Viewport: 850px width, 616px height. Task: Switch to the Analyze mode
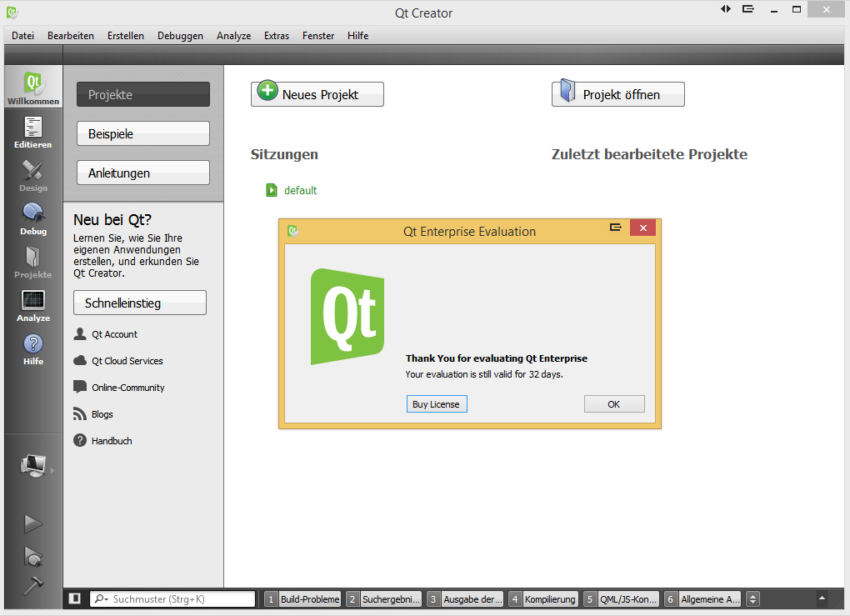33,307
